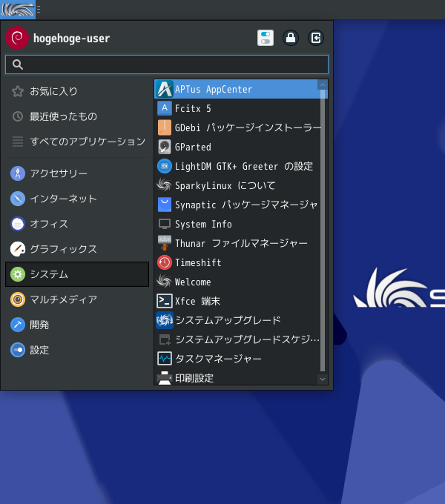Open settings manager toggle icon in header

point(266,38)
